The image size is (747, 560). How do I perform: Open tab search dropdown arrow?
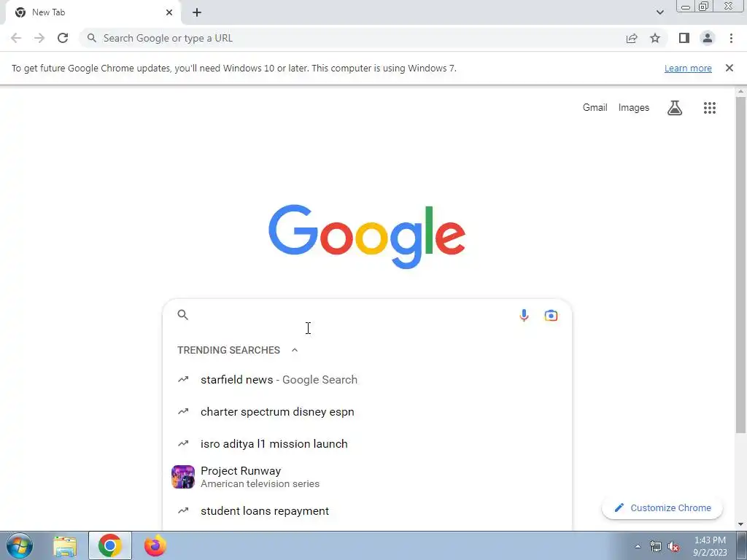pyautogui.click(x=659, y=12)
